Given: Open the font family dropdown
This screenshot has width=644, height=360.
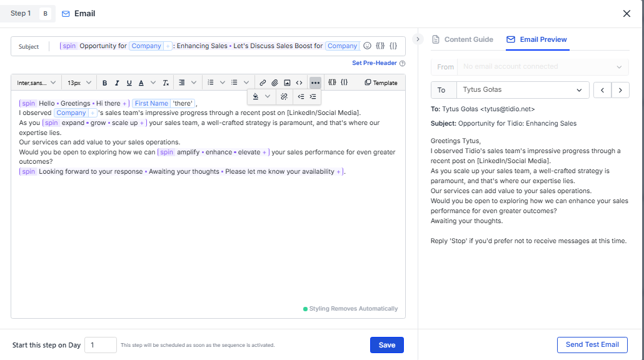Looking at the screenshot, I should [x=36, y=83].
